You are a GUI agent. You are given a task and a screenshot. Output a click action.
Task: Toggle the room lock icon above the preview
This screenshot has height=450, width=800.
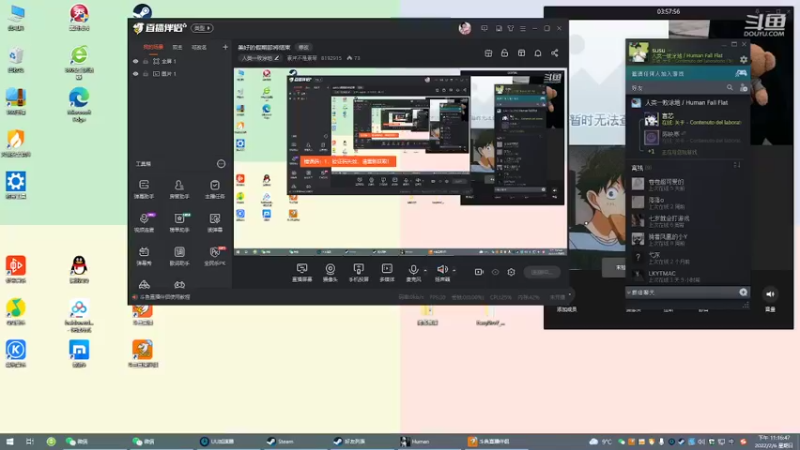505,53
